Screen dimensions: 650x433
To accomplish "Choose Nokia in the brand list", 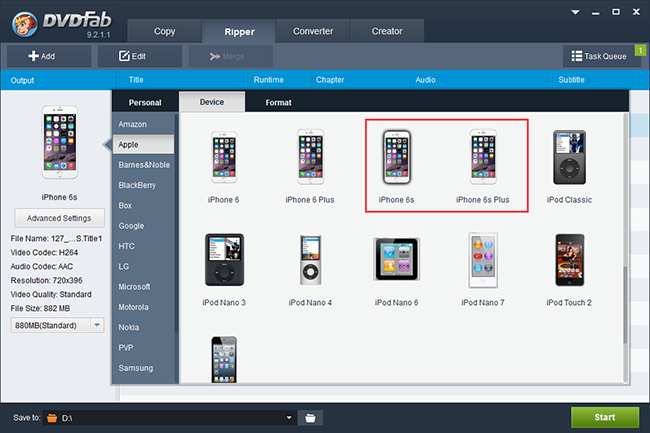I will coord(143,327).
